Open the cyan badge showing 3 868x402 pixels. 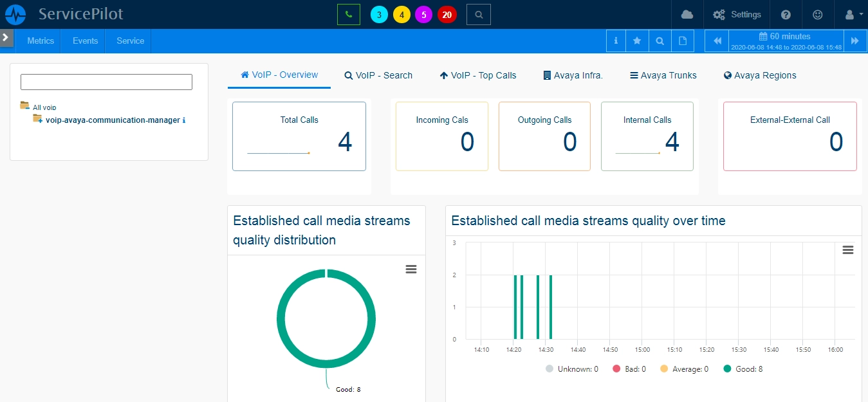tap(380, 14)
